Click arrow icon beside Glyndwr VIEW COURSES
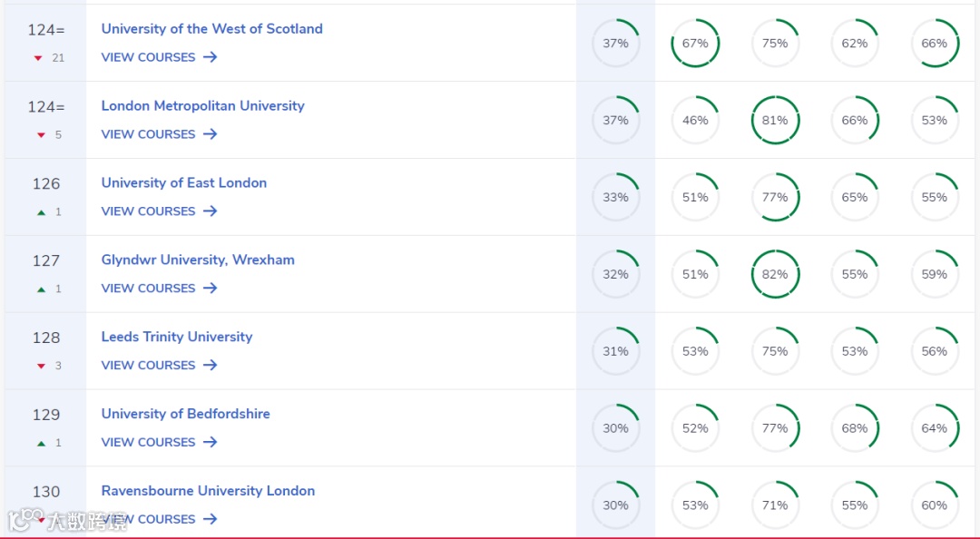 click(x=210, y=288)
